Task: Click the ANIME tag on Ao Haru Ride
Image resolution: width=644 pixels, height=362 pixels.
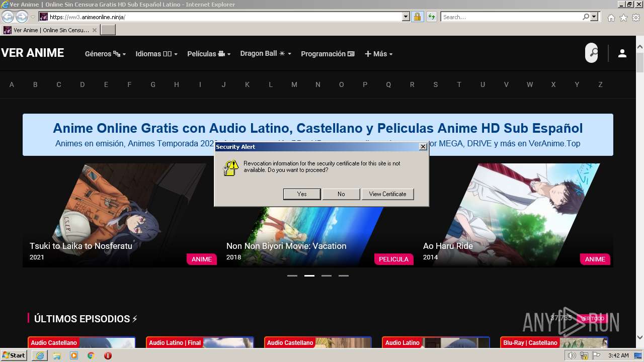Action: (x=595, y=259)
